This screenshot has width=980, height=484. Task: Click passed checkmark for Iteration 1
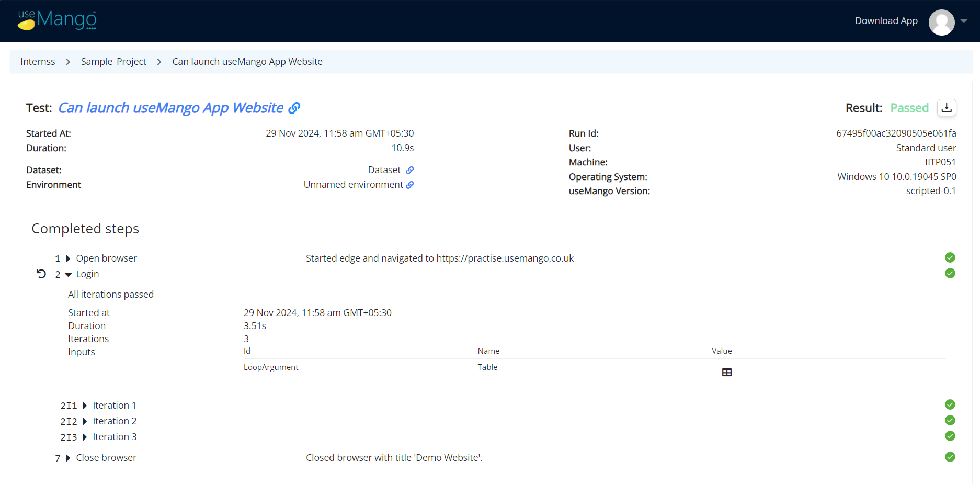coord(950,404)
